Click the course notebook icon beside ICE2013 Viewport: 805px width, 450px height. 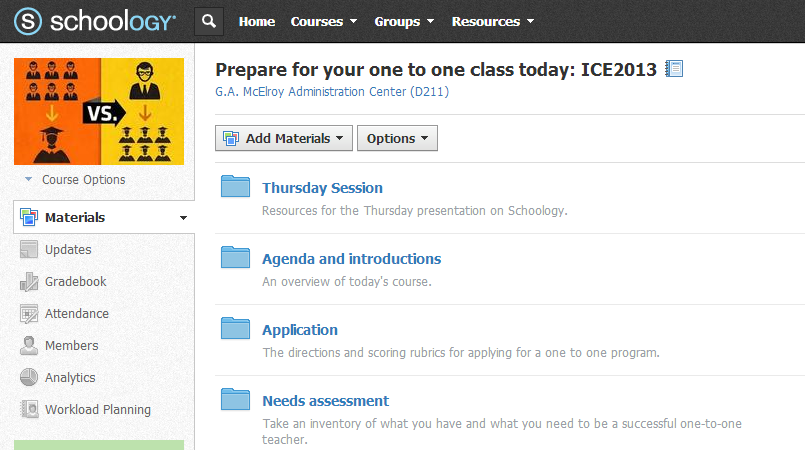(x=675, y=69)
